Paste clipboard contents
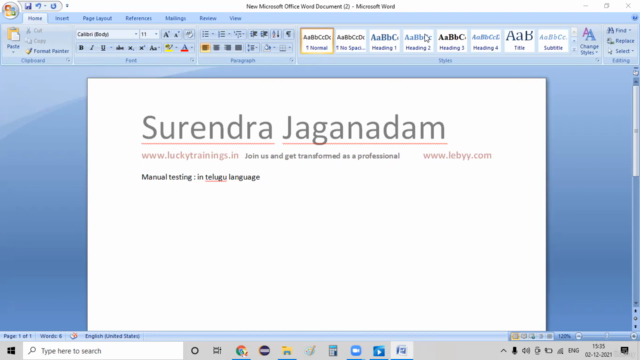The image size is (640, 360). click(13, 41)
